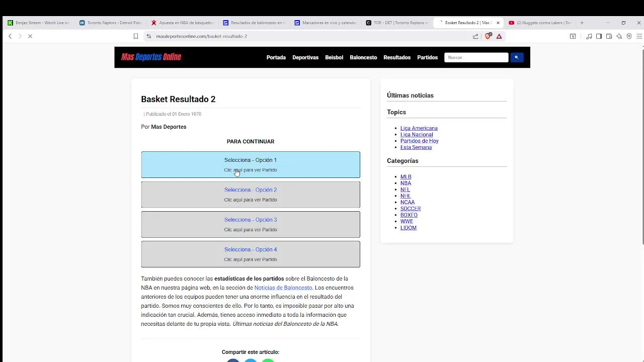
Task: Share this page via the share icon
Action: pos(475,36)
